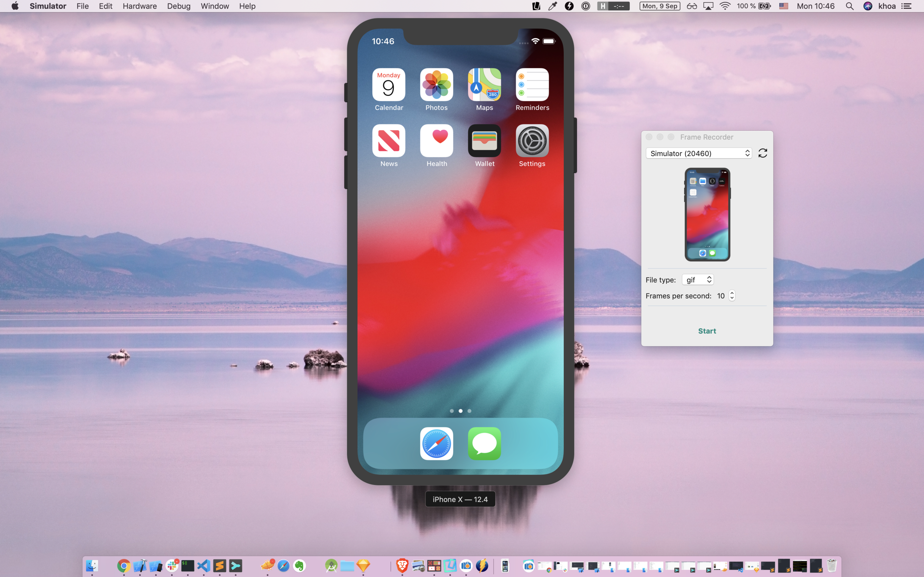Expand the Simulator (20460) window dropdown
Image resolution: width=924 pixels, height=577 pixels.
click(x=698, y=153)
